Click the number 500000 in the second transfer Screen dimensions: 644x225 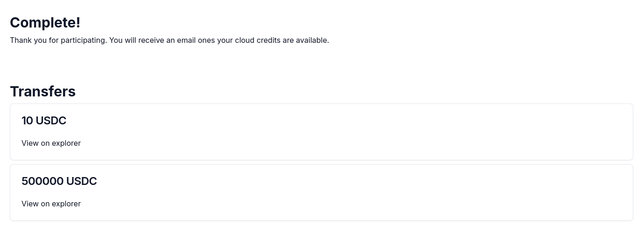(42, 181)
